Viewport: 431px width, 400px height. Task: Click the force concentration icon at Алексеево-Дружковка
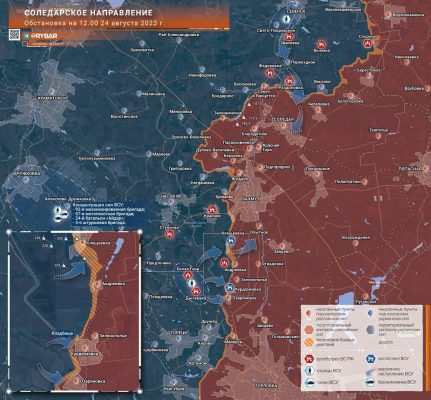(60, 214)
